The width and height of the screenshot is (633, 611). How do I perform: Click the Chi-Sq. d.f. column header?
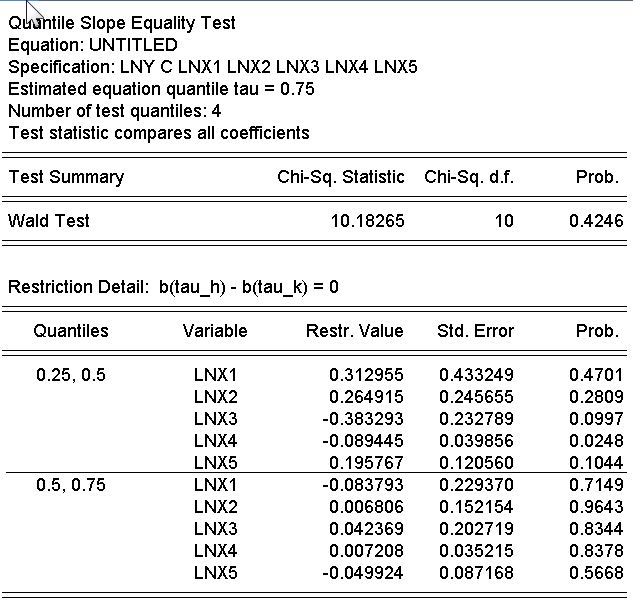[x=469, y=177]
